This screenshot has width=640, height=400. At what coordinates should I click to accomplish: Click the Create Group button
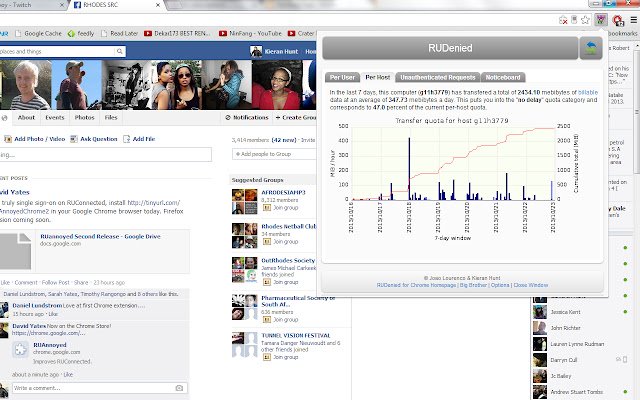(295, 118)
